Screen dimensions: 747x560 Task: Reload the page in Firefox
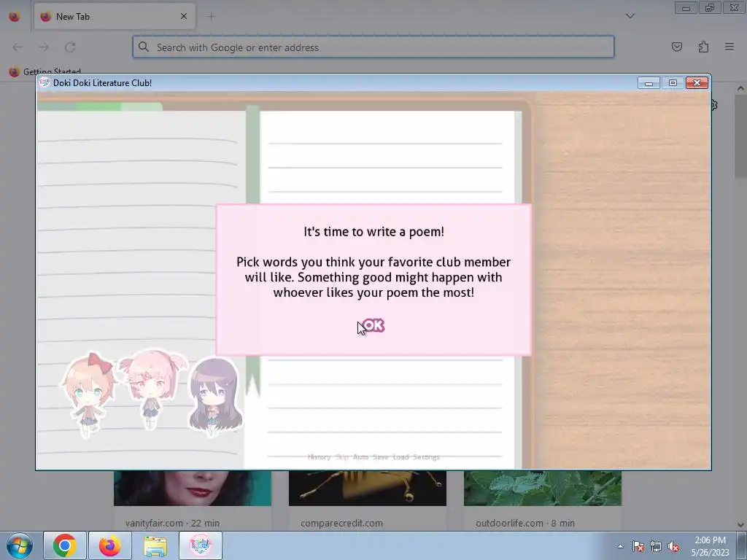tap(70, 47)
